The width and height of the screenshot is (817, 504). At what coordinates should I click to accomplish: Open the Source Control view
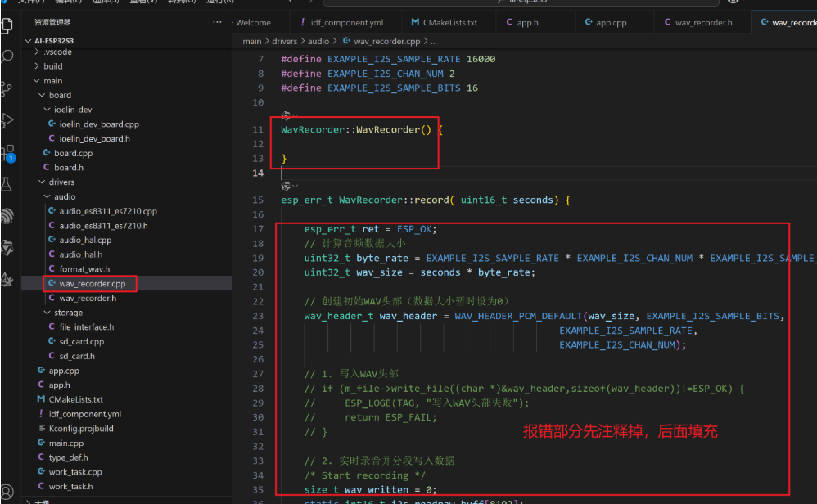7,89
